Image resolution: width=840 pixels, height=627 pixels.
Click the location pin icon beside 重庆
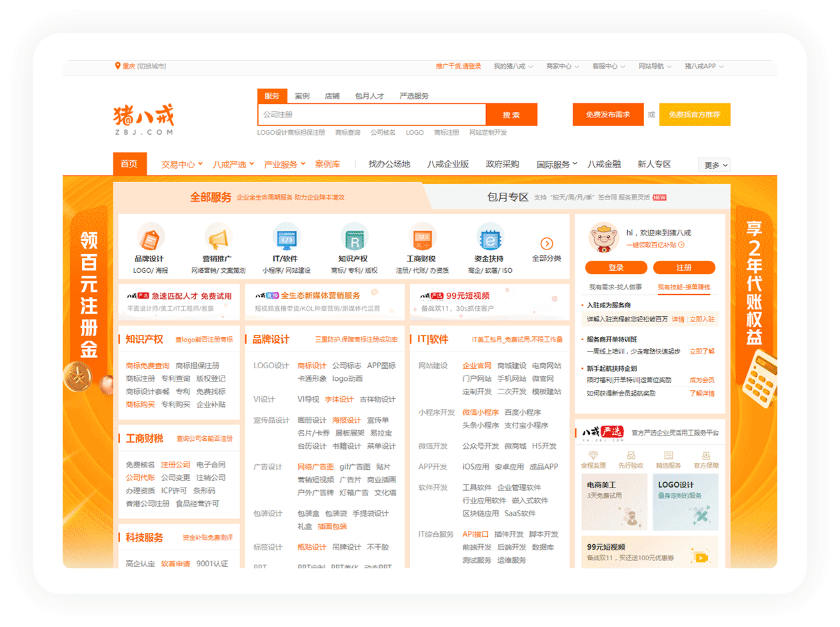118,66
